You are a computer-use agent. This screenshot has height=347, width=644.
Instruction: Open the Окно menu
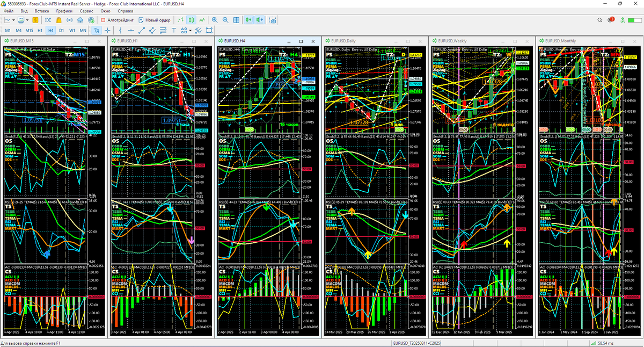pyautogui.click(x=105, y=11)
